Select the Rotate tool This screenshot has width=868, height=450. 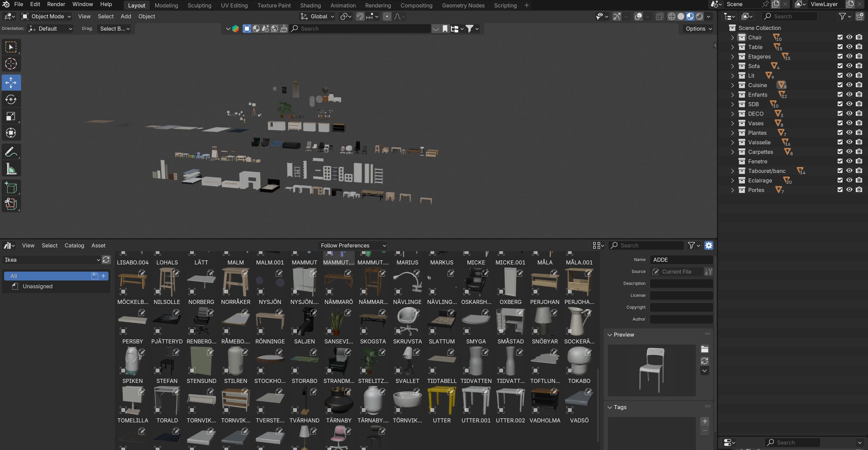[11, 99]
